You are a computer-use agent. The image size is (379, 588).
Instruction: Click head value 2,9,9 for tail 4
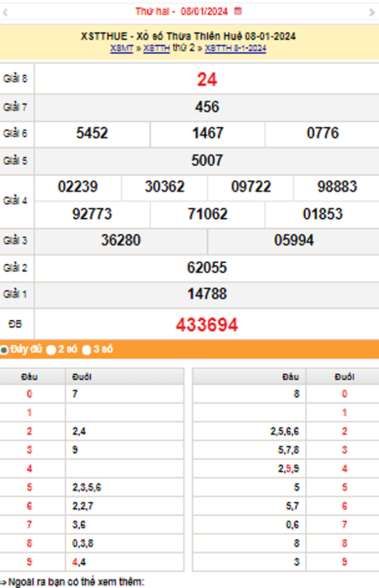[288, 469]
